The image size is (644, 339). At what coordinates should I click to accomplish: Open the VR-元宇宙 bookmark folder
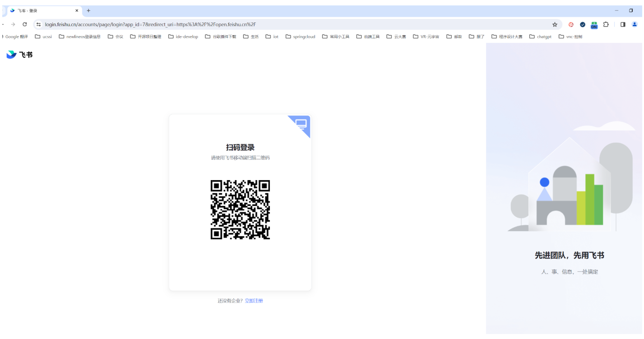(426, 37)
